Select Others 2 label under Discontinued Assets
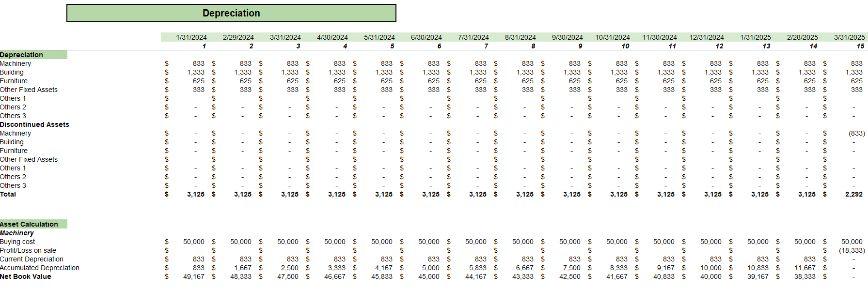 (13, 177)
